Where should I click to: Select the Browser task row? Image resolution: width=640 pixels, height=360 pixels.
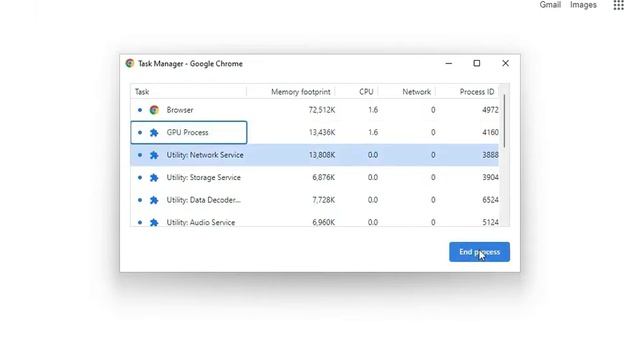[x=314, y=110]
